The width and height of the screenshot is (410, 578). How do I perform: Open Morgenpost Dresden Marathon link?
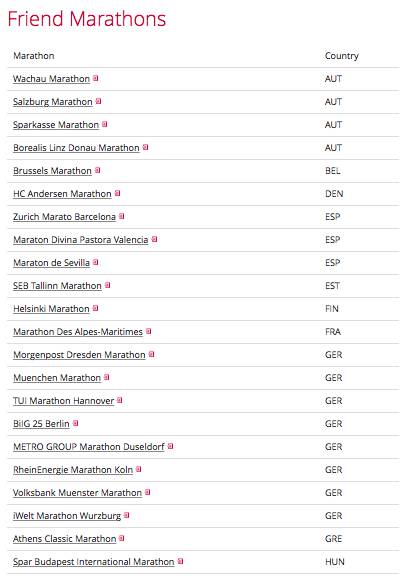click(x=79, y=355)
